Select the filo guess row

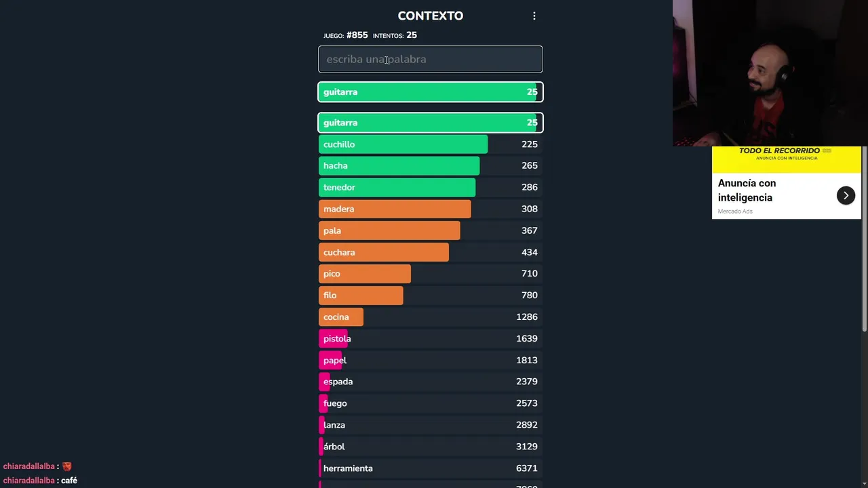(431, 296)
